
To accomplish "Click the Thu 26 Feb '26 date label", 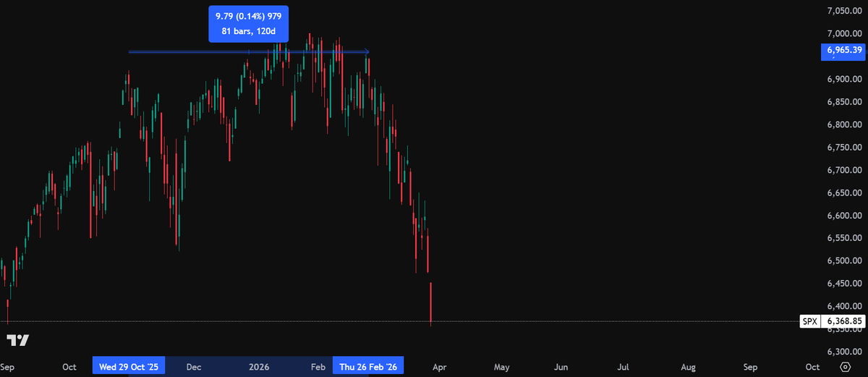I will click(368, 367).
